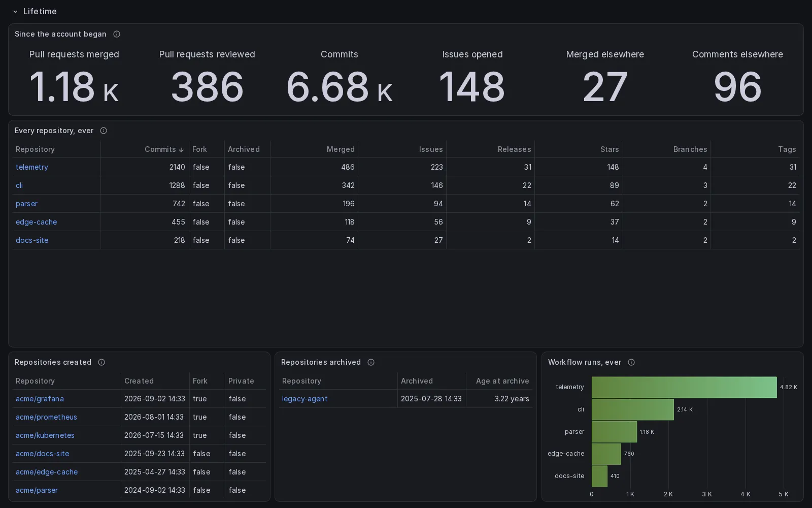Click the Merged elsewhere 27 stat value

pyautogui.click(x=605, y=86)
